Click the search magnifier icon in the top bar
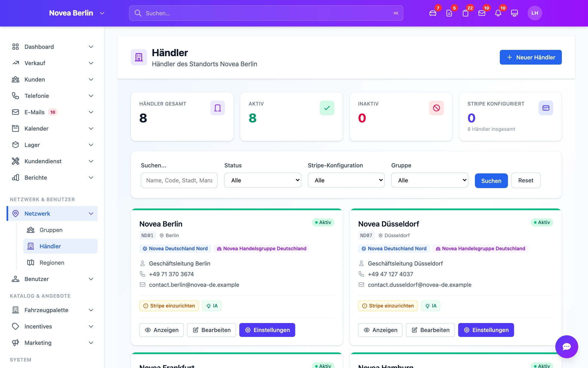 138,13
